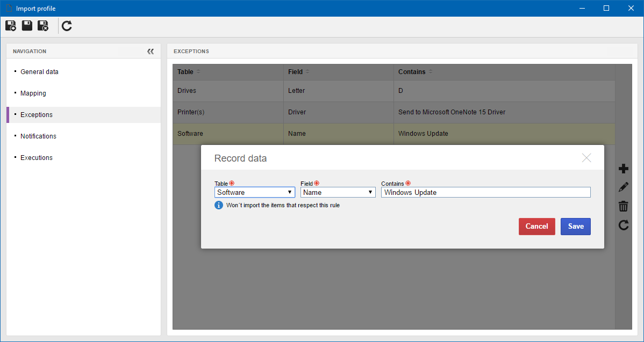Click the blue info icon beside rule note
The width and height of the screenshot is (644, 342).
point(219,205)
